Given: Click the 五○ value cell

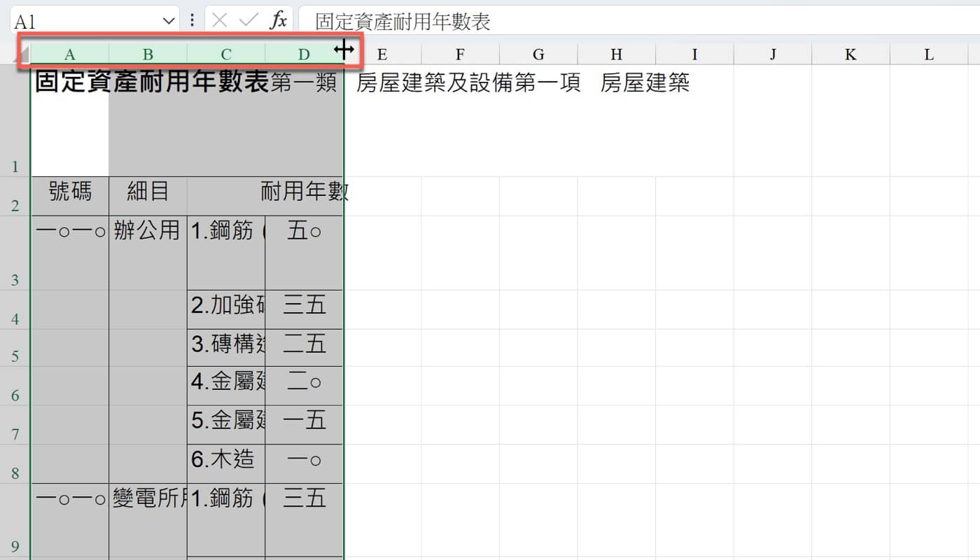Looking at the screenshot, I should pos(304,253).
